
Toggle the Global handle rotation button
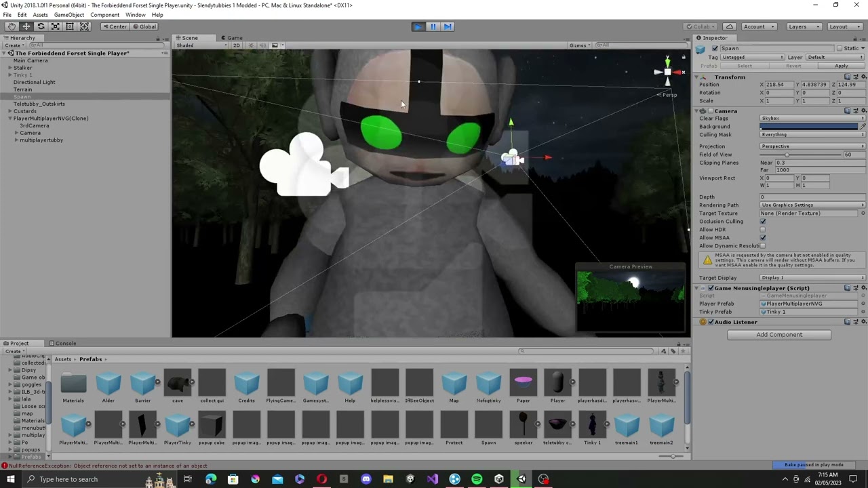point(144,26)
